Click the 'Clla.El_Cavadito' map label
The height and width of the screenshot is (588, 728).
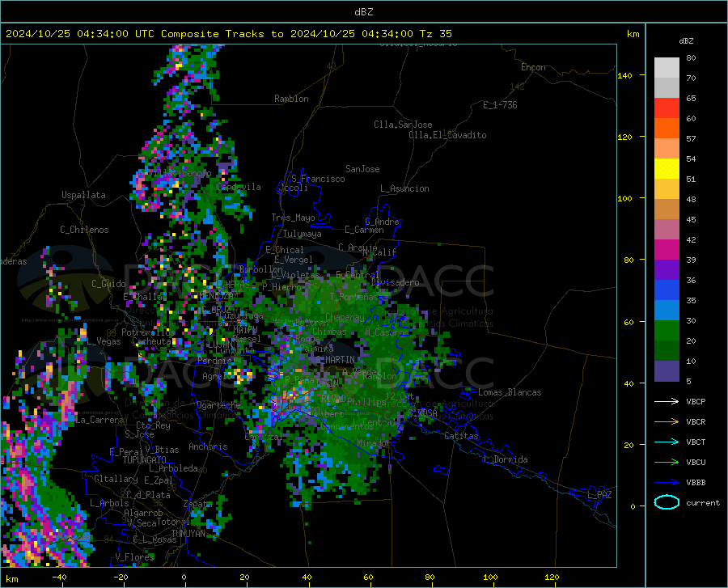[x=447, y=135]
